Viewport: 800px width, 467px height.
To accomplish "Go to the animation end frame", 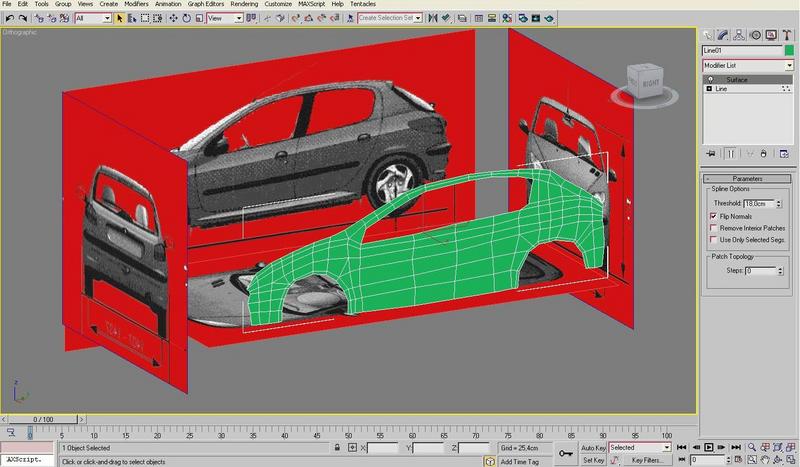I will pos(736,447).
